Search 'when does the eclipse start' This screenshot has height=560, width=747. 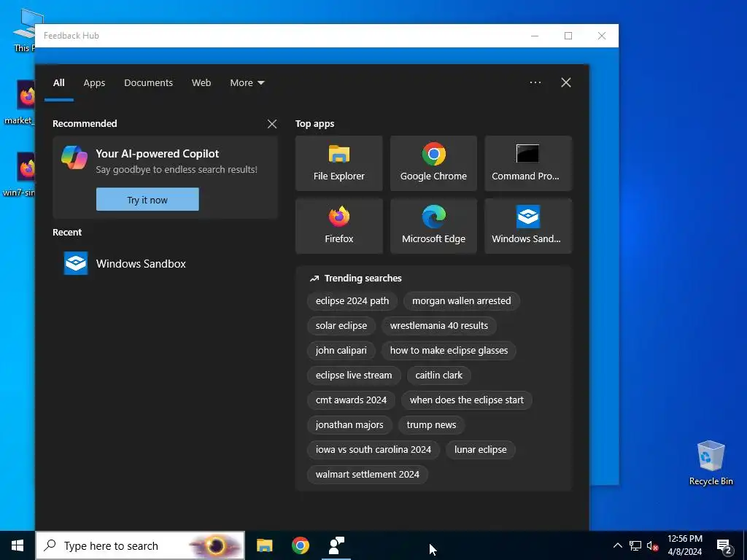pos(466,400)
